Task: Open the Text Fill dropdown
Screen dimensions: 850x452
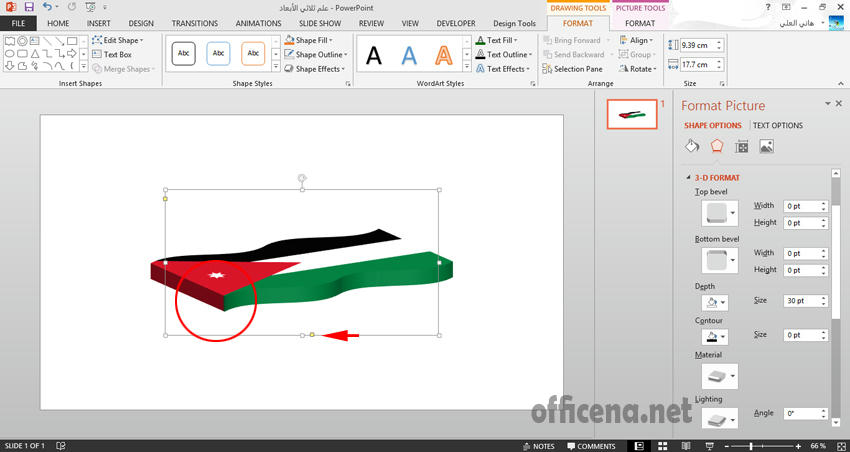Action: (497, 40)
